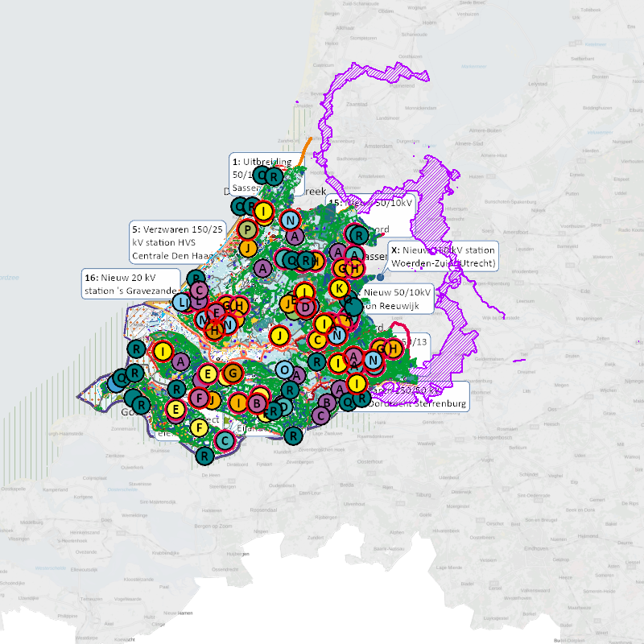Click the light blue M marker
Image resolution: width=644 pixels, height=644 pixels.
coord(204,320)
